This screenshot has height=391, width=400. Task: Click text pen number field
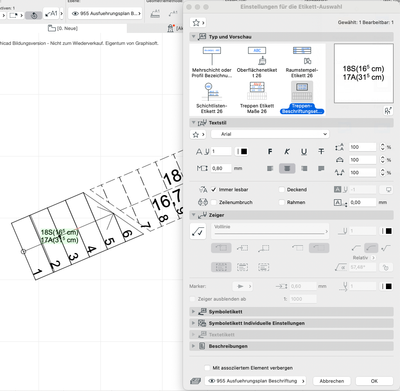pos(221,151)
